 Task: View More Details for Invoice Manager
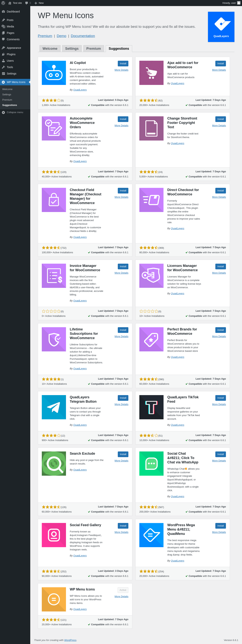pyautogui.click(x=121, y=273)
